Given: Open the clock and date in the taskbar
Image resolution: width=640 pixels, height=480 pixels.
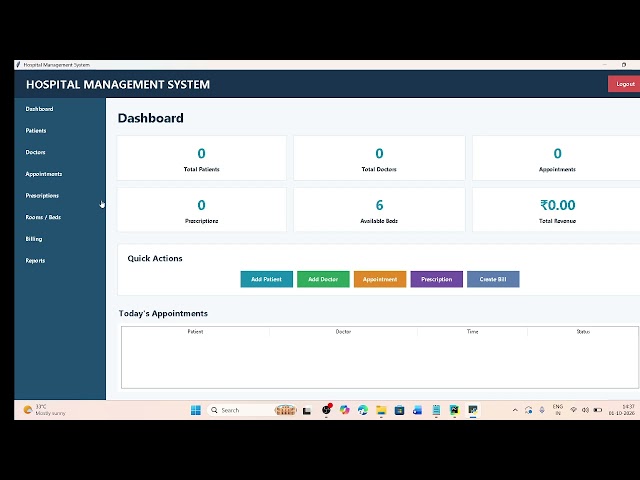Looking at the screenshot, I should (622, 410).
